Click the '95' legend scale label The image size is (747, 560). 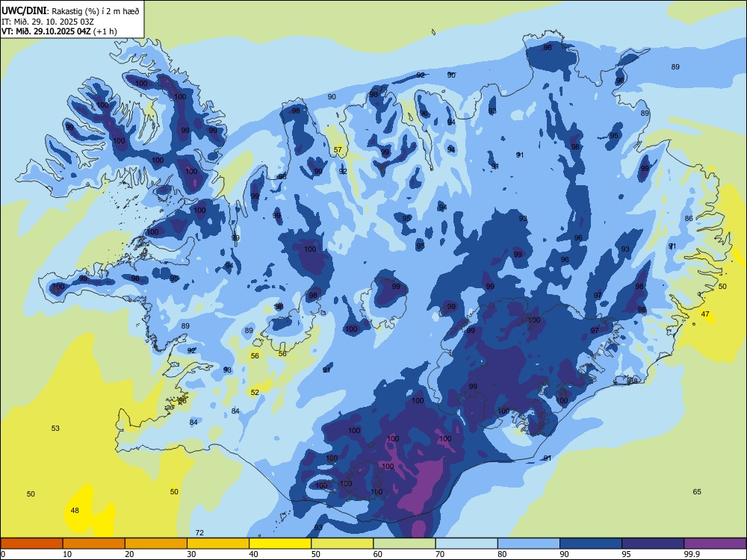point(627,554)
